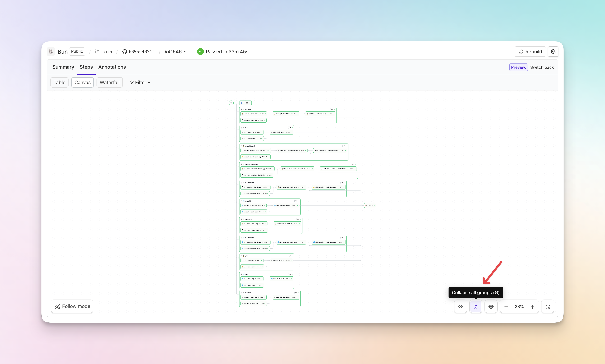Switch to the Annotations tab
Viewport: 605px width, 364px height.
pos(112,67)
